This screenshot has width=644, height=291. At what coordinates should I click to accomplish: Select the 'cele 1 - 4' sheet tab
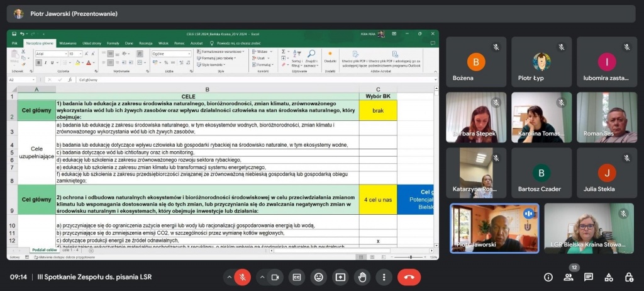click(70, 250)
